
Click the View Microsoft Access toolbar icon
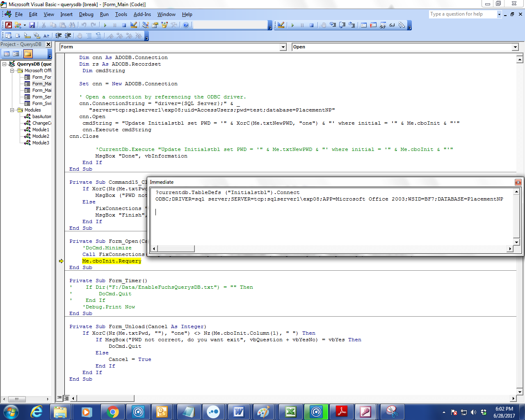[x=9, y=25]
